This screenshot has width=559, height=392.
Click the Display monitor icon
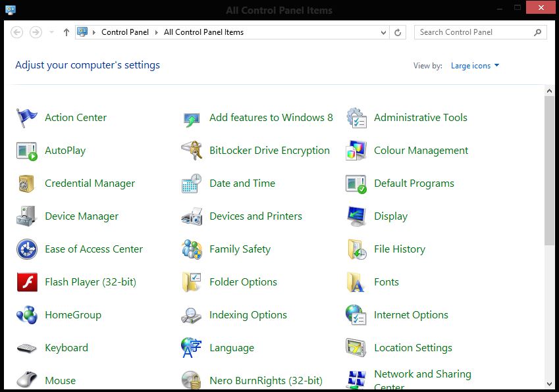pyautogui.click(x=356, y=216)
